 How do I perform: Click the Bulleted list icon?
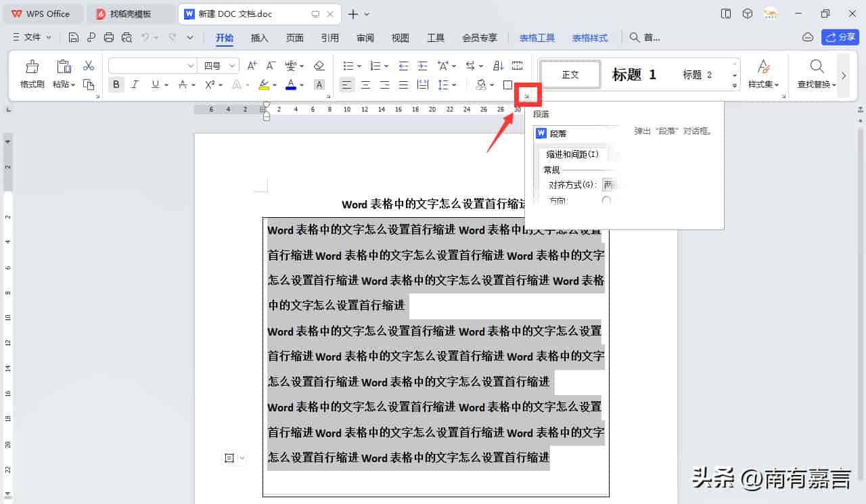pos(348,66)
